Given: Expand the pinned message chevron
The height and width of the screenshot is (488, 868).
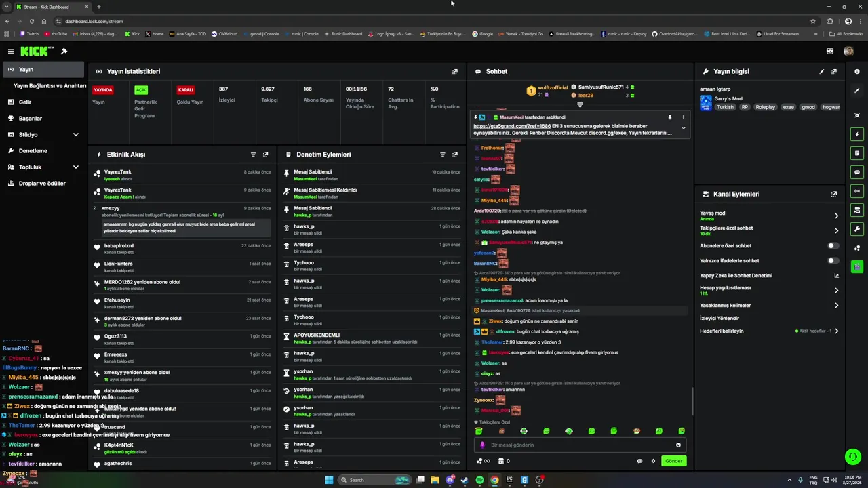Looking at the screenshot, I should click(x=683, y=128).
